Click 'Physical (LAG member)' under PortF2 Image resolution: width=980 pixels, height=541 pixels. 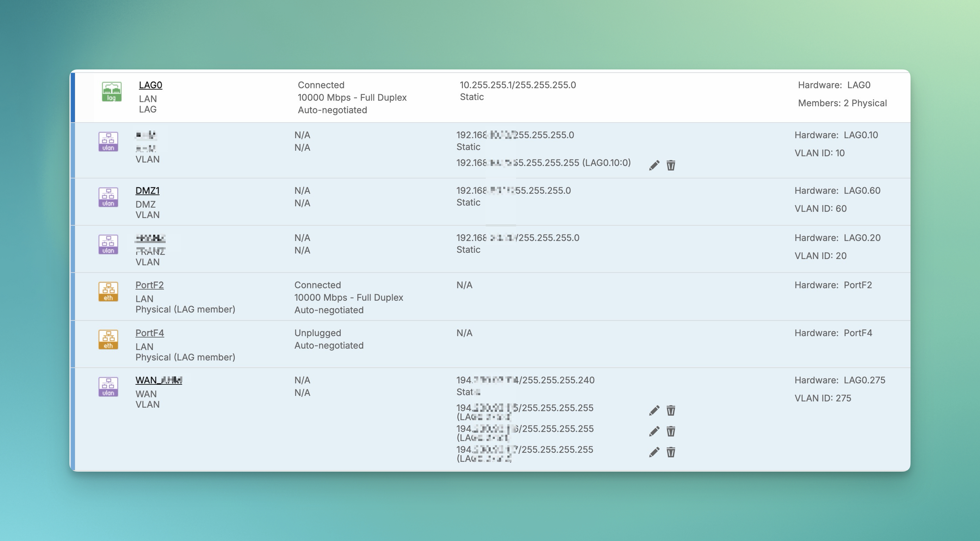pos(185,309)
